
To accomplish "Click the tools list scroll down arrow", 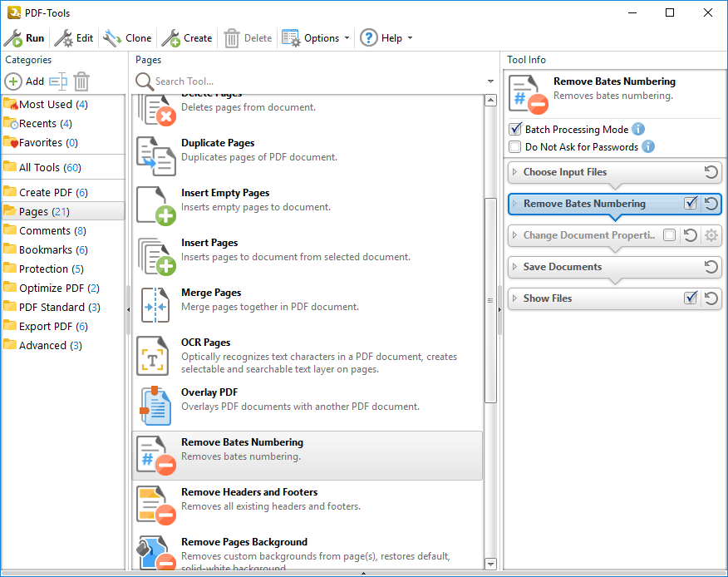I will (491, 564).
